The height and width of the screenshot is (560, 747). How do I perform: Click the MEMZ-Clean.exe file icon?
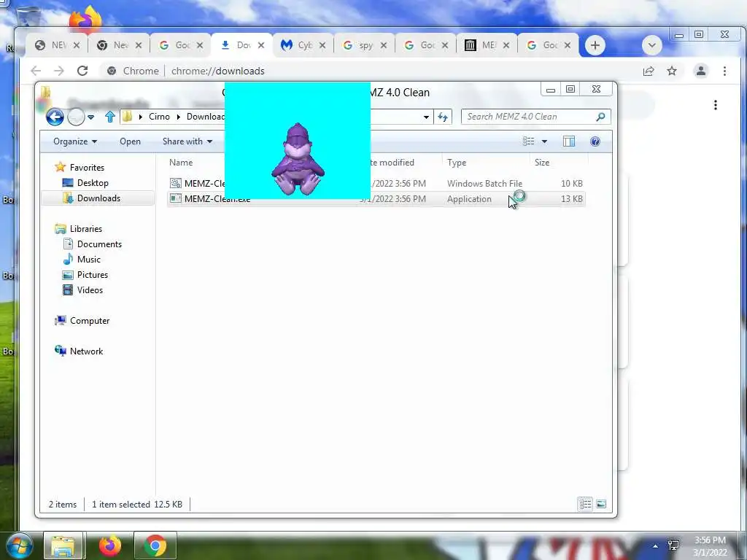(176, 198)
